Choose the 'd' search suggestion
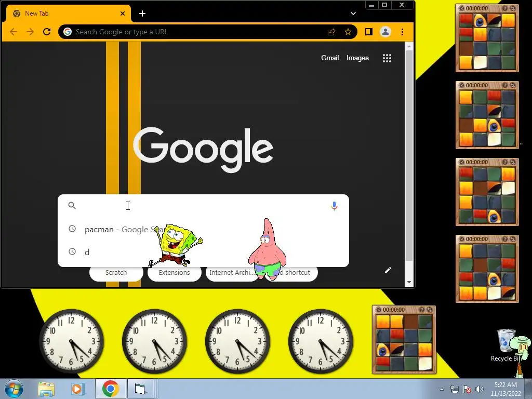The width and height of the screenshot is (532, 399). click(x=203, y=252)
